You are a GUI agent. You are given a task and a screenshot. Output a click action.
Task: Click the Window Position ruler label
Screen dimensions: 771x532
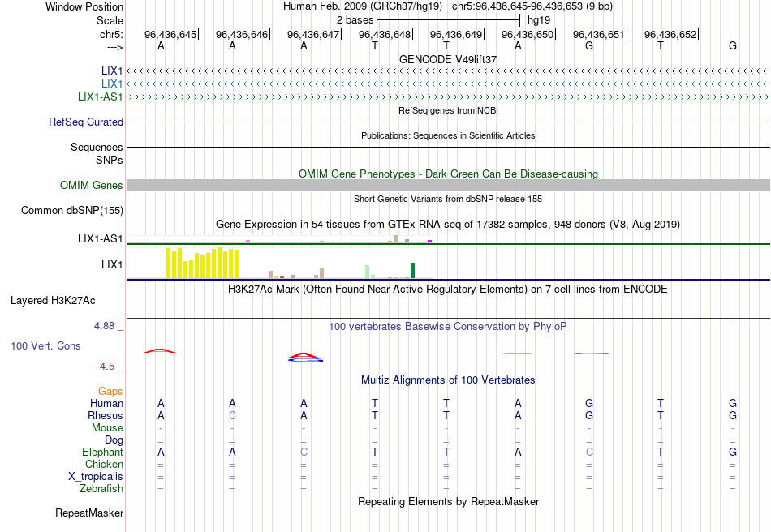pyautogui.click(x=84, y=6)
